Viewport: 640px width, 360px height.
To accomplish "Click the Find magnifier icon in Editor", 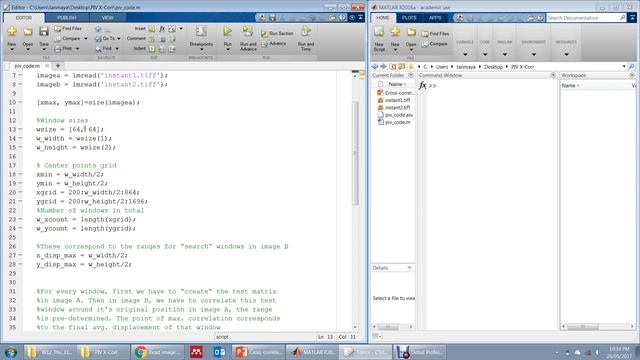I will 98,49.
